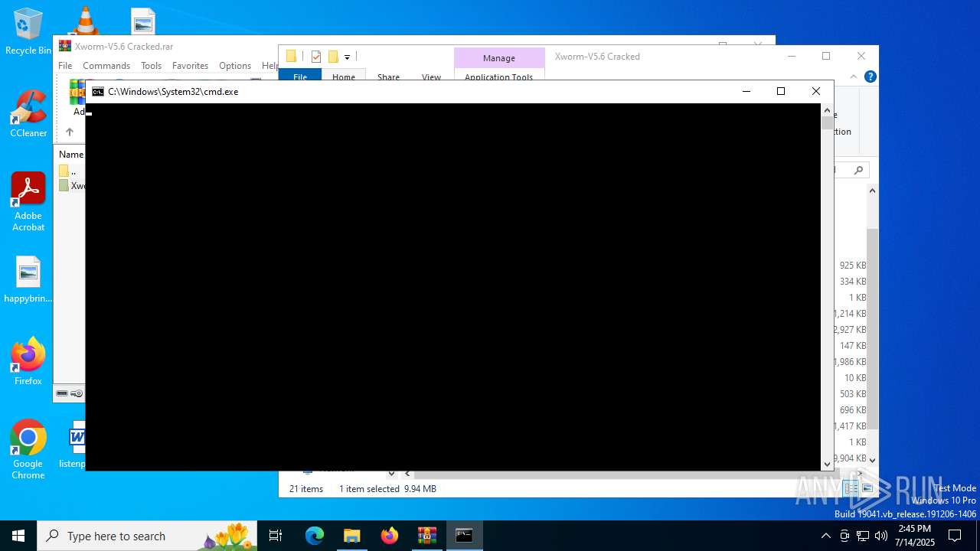980x551 pixels.
Task: Click Explorer horizontal scroll left arrow
Action: point(408,474)
